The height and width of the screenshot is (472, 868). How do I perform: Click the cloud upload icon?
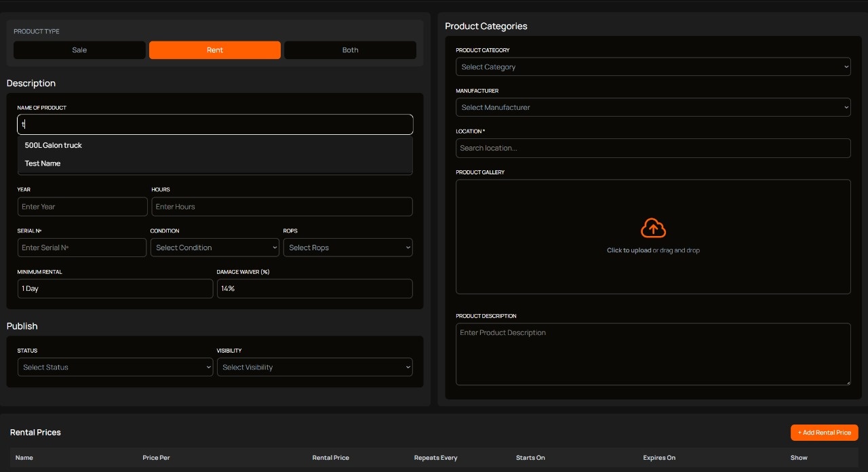(653, 228)
